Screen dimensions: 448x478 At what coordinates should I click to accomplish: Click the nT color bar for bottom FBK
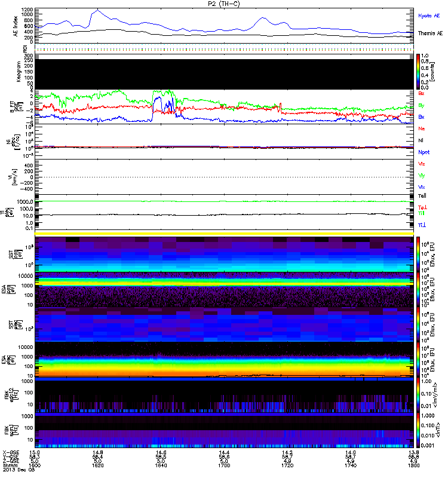click(418, 430)
